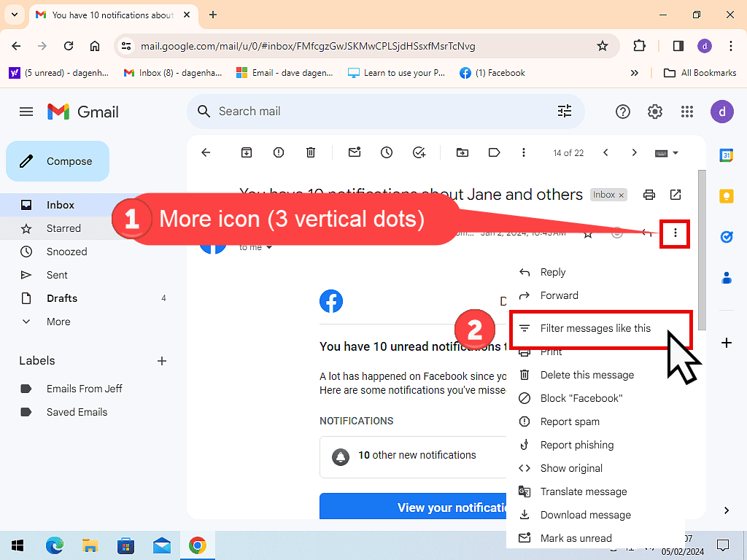Snooze the email with clock icon
The height and width of the screenshot is (560, 747).
tap(387, 152)
